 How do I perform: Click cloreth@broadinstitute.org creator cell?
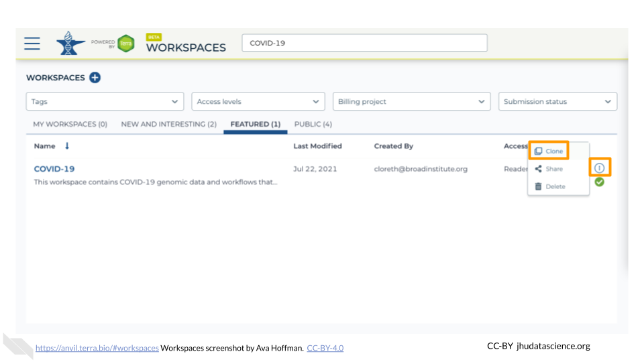(x=421, y=169)
